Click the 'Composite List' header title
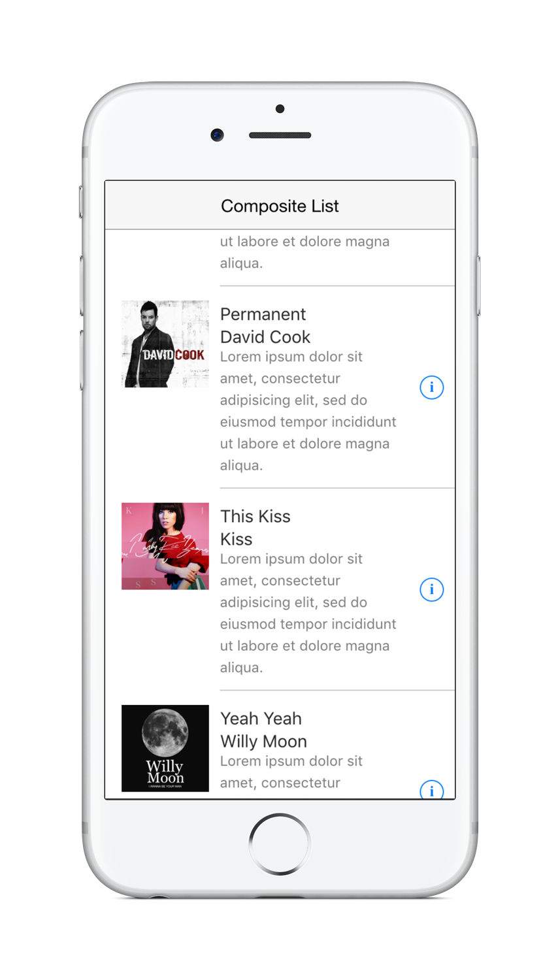Image resolution: width=560 pixels, height=980 pixels. point(280,206)
